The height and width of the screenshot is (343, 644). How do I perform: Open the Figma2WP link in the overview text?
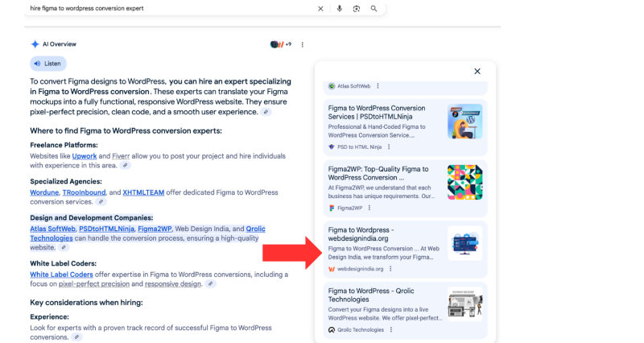[155, 229]
